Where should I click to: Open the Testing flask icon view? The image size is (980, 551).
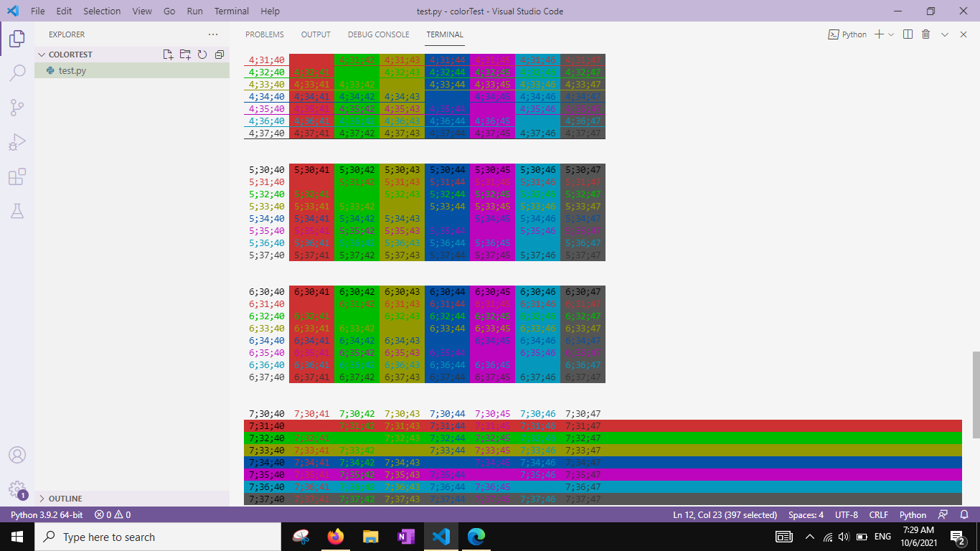[17, 211]
